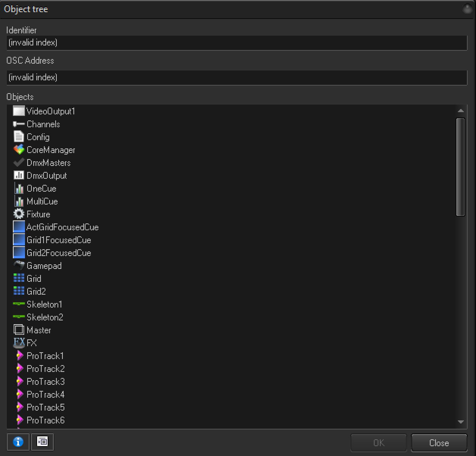Click the Fixture gear icon
Screen dimensions: 476x456
coord(19,214)
